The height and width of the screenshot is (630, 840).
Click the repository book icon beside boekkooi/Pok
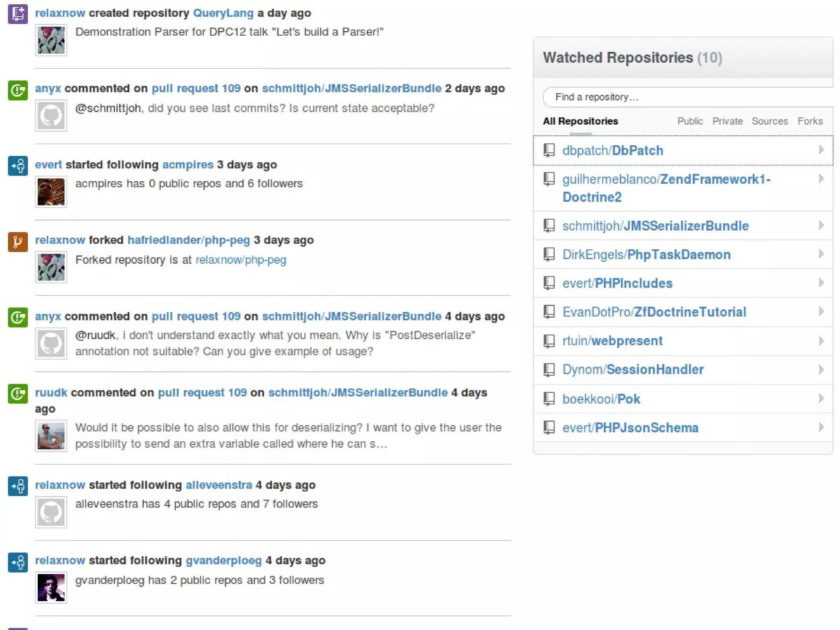pyautogui.click(x=549, y=398)
